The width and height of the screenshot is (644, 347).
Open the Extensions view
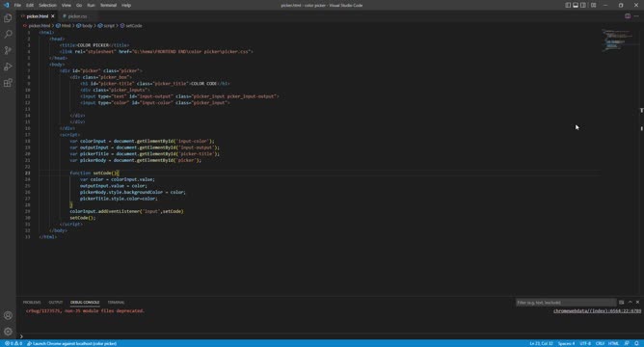[8, 83]
